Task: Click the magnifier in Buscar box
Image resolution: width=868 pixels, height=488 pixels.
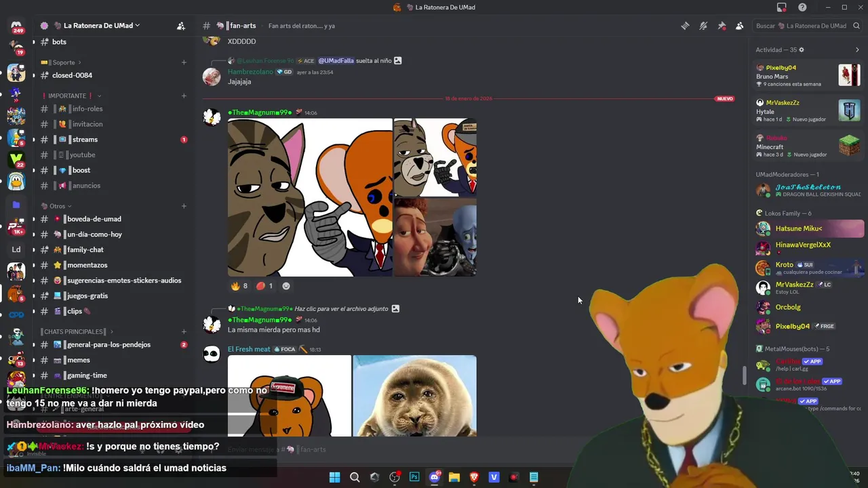Action: [856, 26]
